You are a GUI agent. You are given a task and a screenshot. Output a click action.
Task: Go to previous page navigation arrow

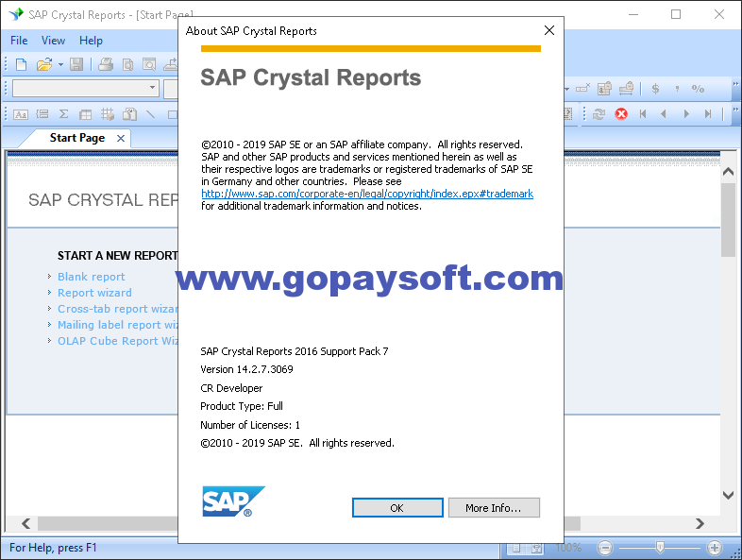click(x=664, y=113)
